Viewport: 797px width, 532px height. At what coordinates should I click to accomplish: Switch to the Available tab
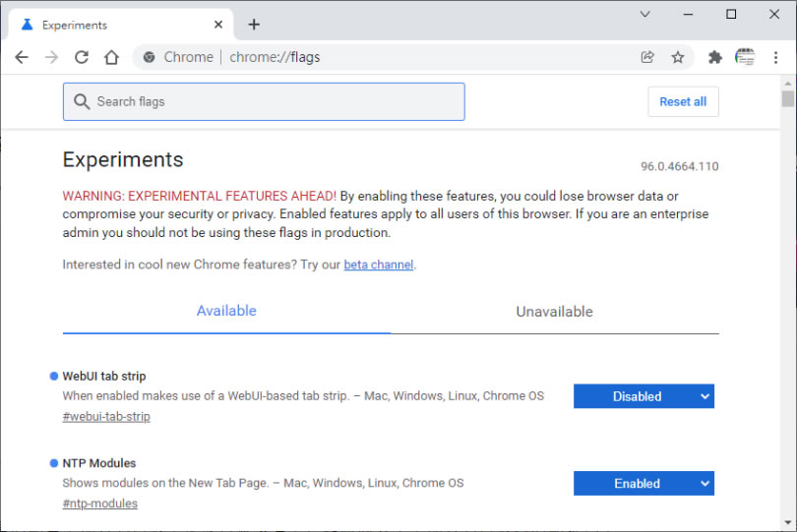pyautogui.click(x=226, y=311)
